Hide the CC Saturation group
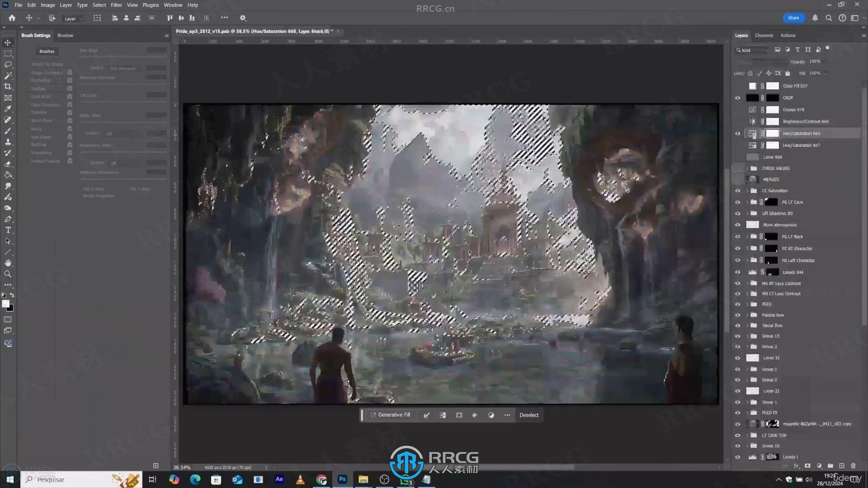This screenshot has width=868, height=488. 737,191
